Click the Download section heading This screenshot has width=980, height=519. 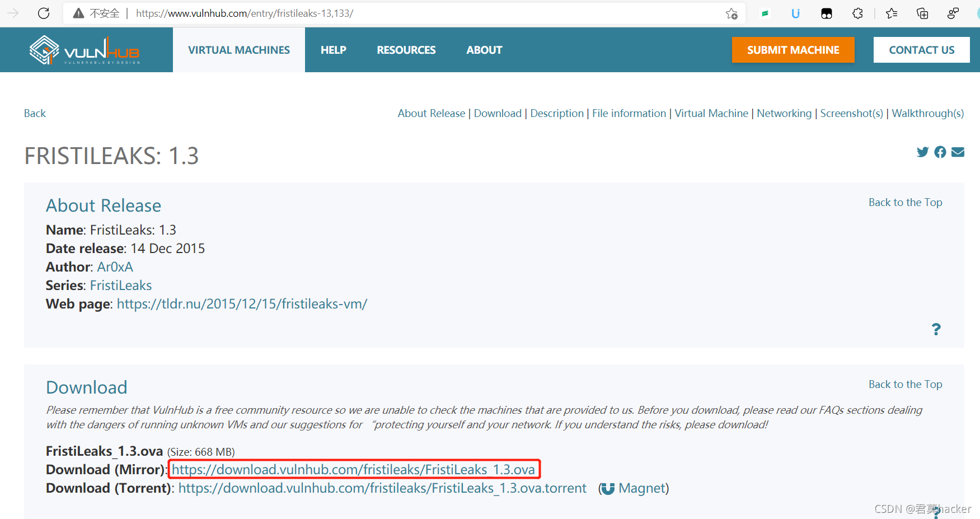tap(87, 387)
